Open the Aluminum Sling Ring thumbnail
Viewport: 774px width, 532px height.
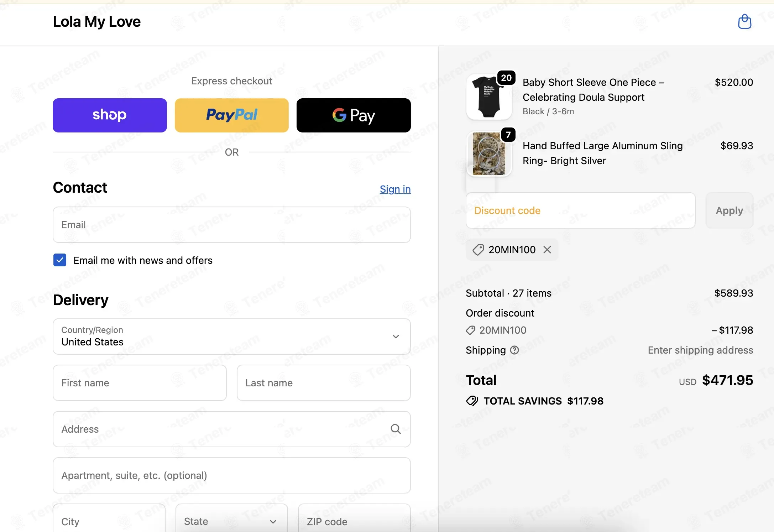(489, 154)
